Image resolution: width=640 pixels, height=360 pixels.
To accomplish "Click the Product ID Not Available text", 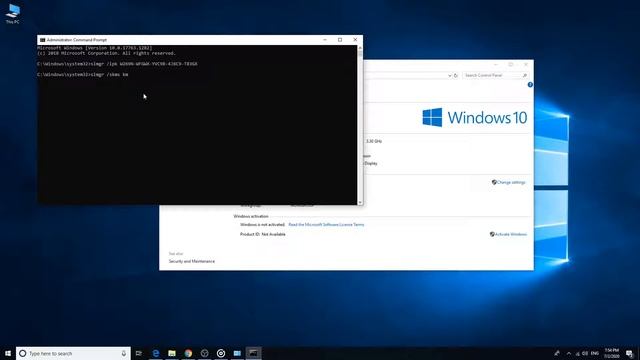I will coord(262,234).
